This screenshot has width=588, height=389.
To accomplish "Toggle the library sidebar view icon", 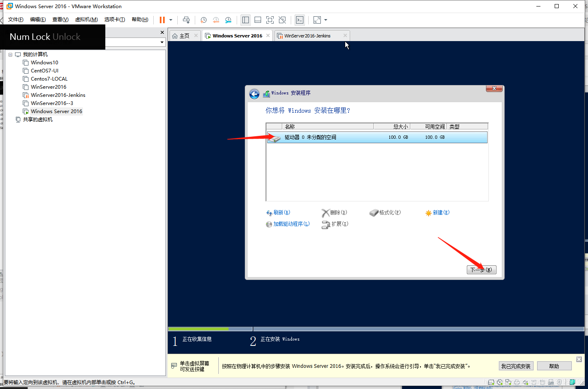I will pyautogui.click(x=246, y=20).
